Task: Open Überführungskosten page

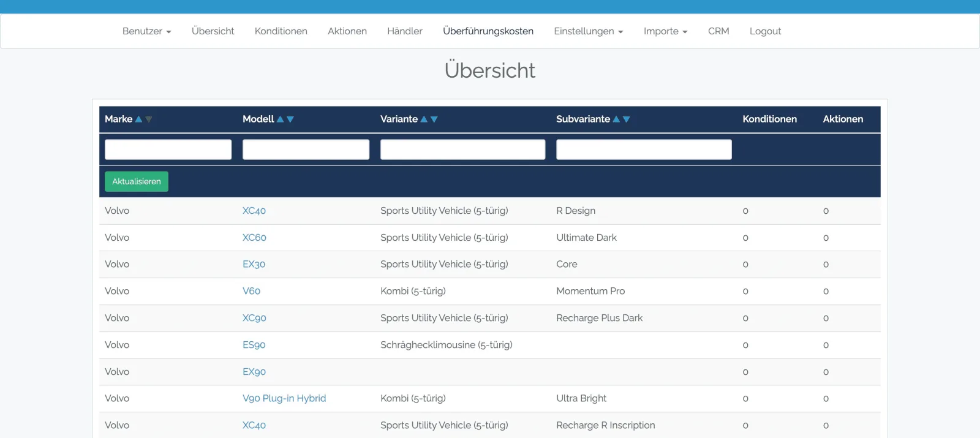Action: (x=488, y=31)
